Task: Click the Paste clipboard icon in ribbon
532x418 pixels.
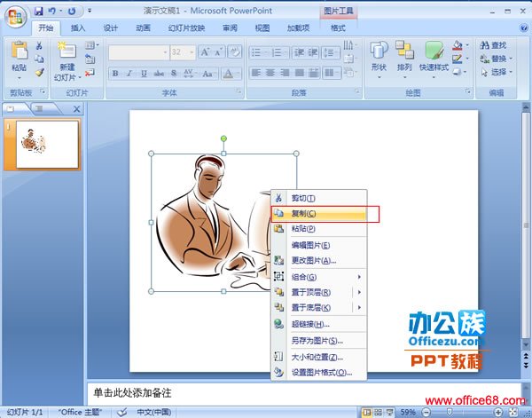Action: click(x=19, y=51)
